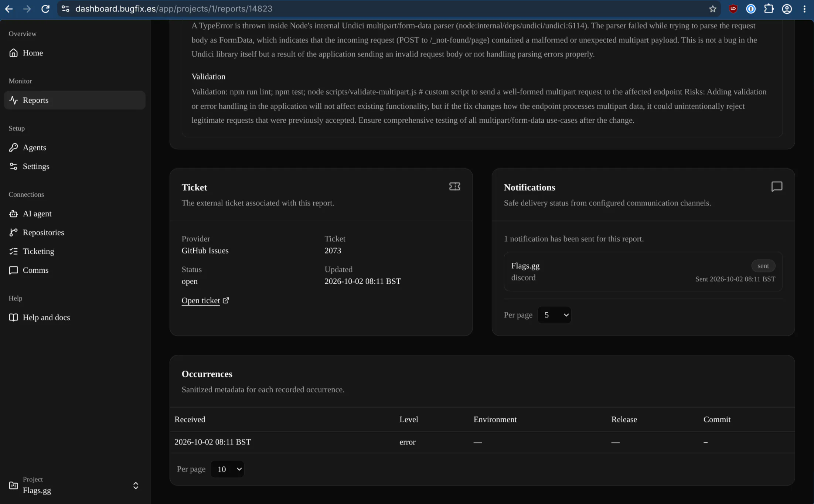This screenshot has height=504, width=814.
Task: Click the Occurrences heading
Action: [207, 374]
